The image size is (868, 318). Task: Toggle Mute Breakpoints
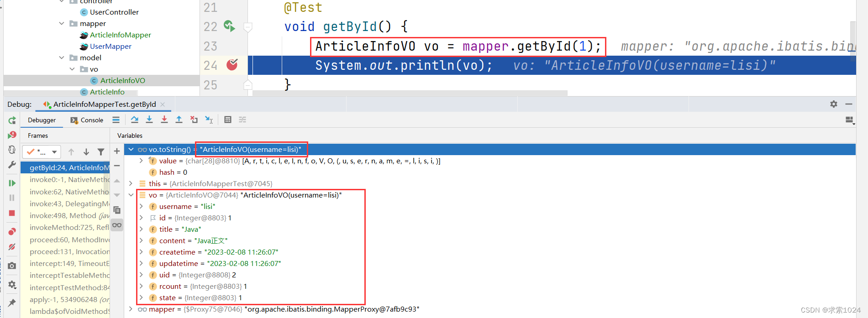(x=12, y=247)
